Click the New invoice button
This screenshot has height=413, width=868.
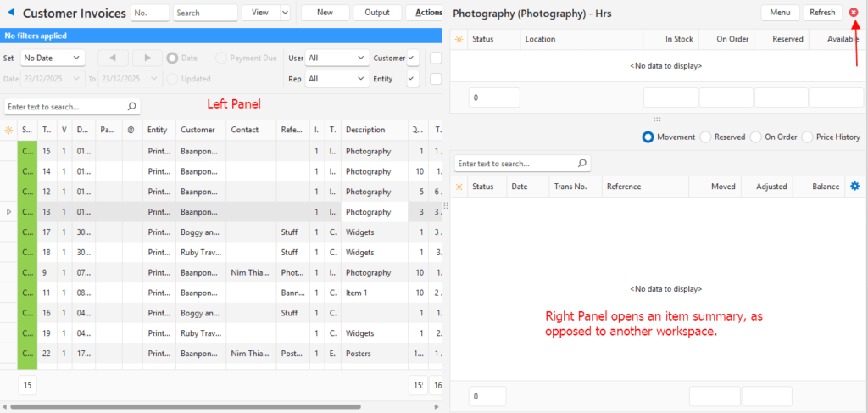(x=325, y=13)
